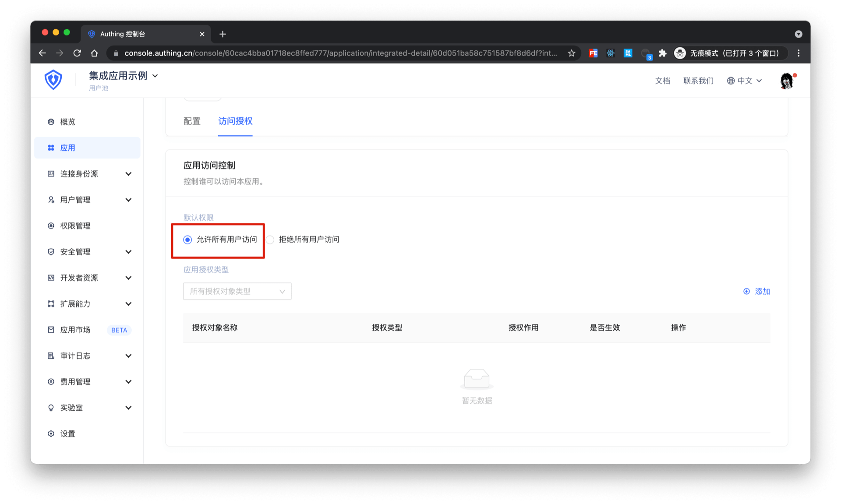Screen dimensions: 841x504
Task: Switch to the 配置 tab
Action: 192,121
